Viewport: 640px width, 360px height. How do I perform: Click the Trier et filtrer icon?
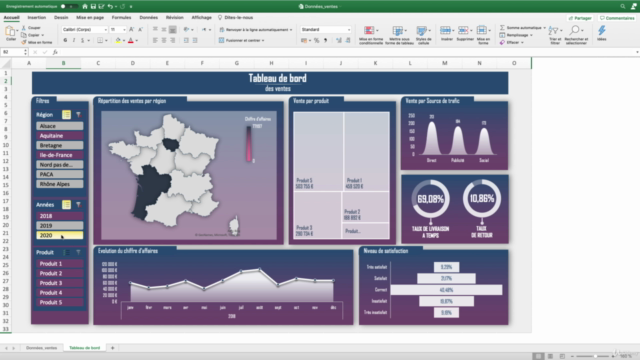(553, 31)
